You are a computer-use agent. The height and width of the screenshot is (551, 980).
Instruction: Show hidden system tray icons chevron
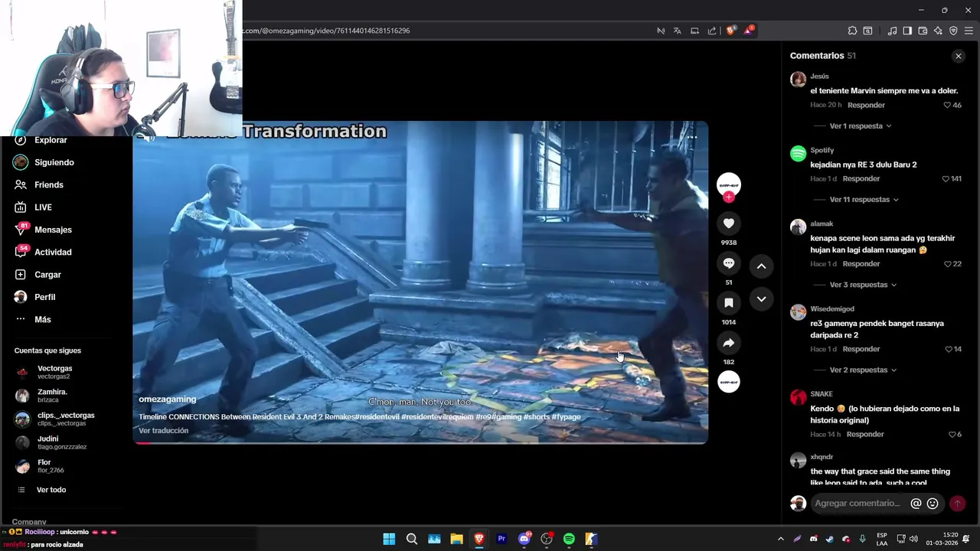(780, 539)
